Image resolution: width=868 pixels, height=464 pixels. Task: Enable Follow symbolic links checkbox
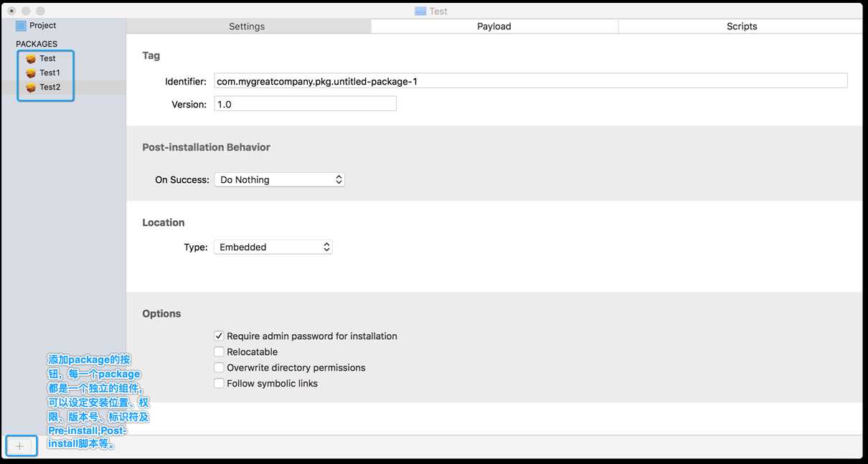(219, 383)
